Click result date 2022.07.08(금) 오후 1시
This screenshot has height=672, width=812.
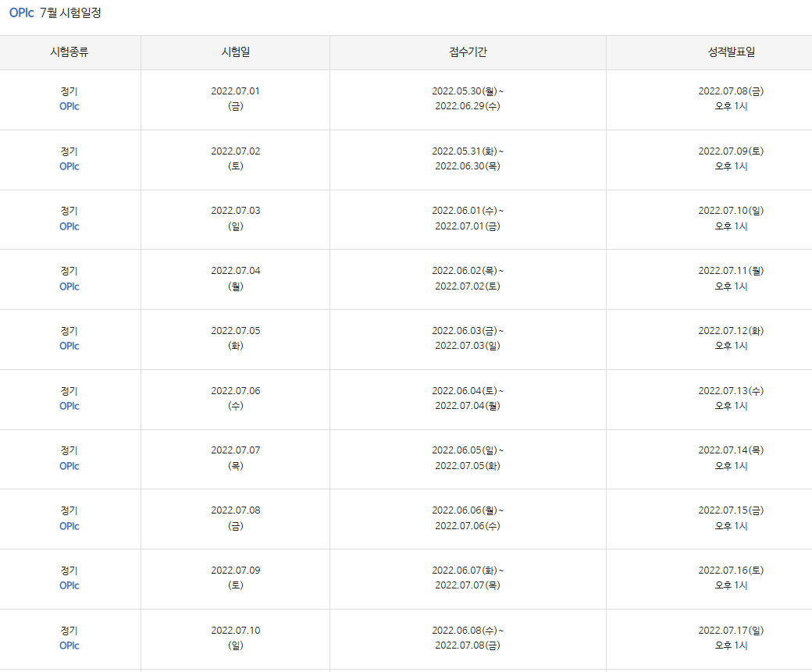[732, 98]
